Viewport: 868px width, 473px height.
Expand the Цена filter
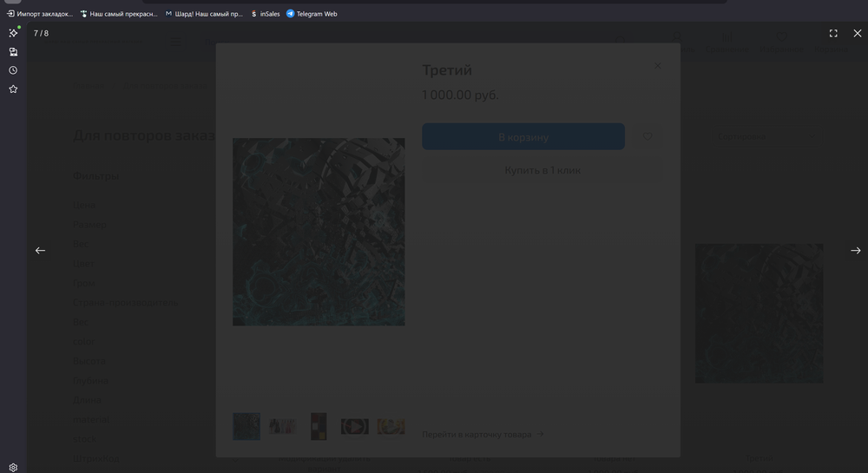click(x=84, y=205)
